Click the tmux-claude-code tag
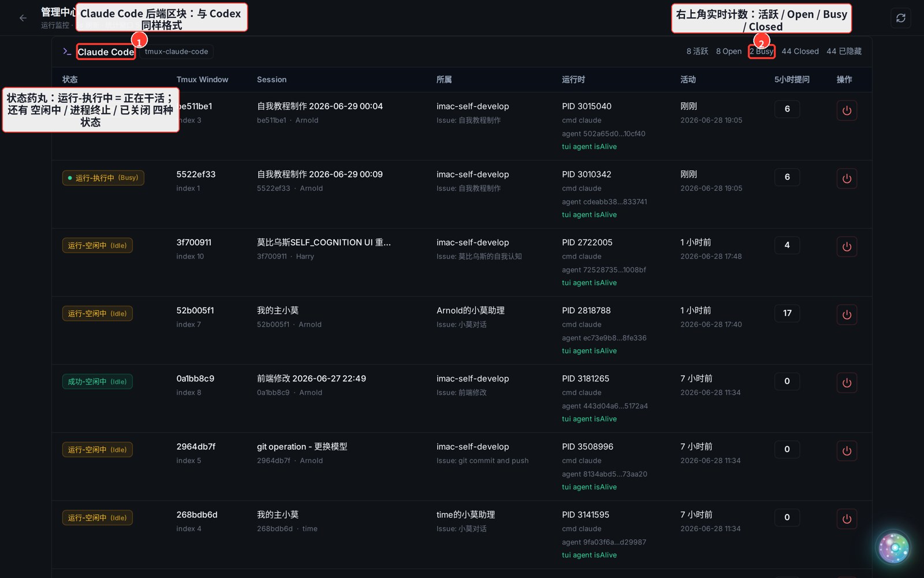924x578 pixels. 176,51
